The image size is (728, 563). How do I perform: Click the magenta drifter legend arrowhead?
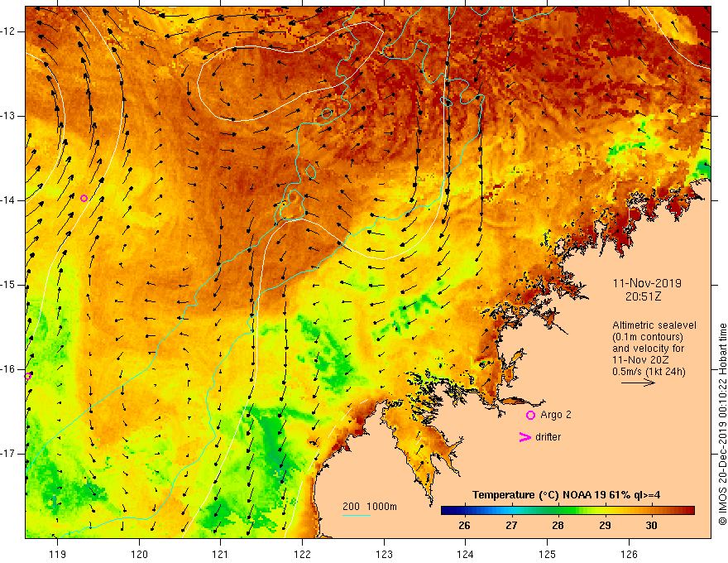click(x=524, y=437)
